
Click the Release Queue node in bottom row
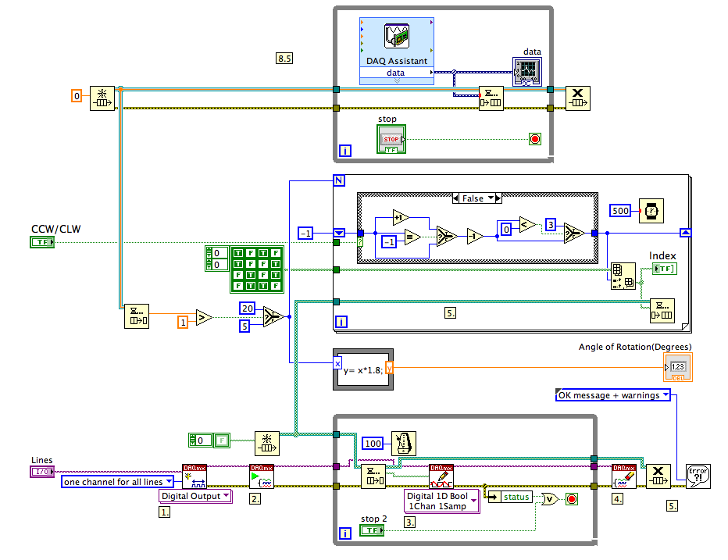pos(658,476)
